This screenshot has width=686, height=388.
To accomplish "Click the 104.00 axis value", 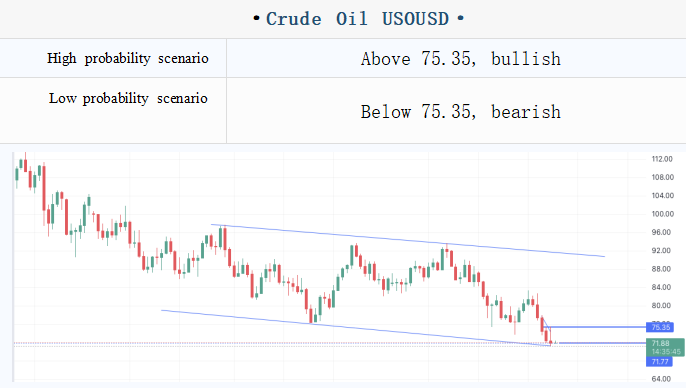I will click(662, 196).
